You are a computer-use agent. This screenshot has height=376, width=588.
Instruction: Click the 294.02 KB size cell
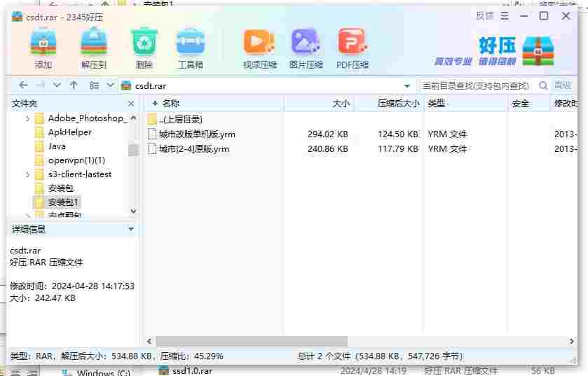pyautogui.click(x=328, y=134)
